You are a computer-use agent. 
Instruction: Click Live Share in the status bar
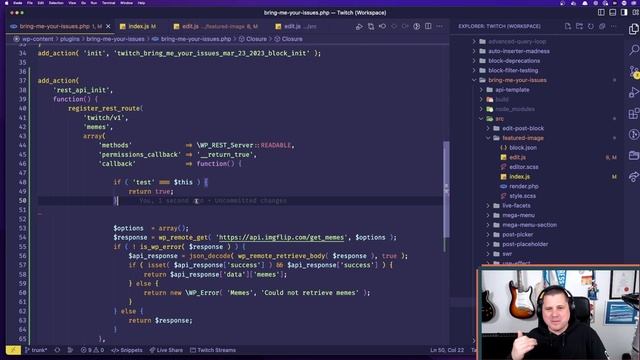166,350
